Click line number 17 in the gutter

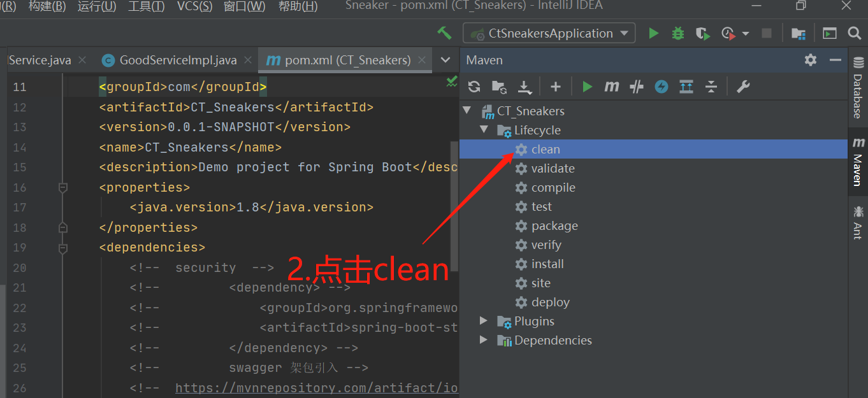click(x=20, y=207)
